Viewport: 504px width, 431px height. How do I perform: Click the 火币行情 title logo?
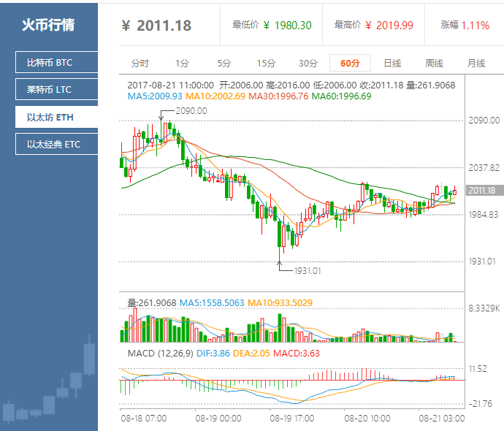coord(48,25)
